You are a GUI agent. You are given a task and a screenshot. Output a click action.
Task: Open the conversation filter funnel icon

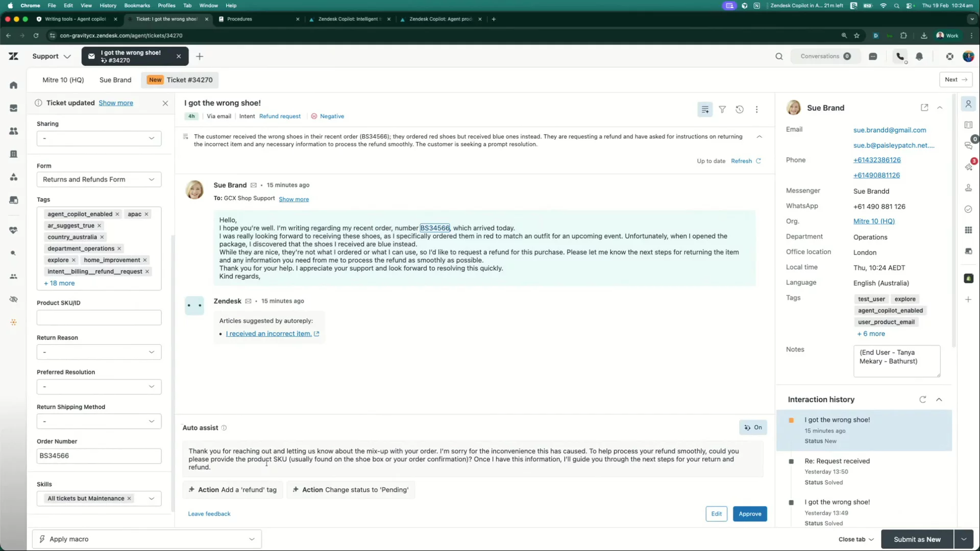click(722, 109)
